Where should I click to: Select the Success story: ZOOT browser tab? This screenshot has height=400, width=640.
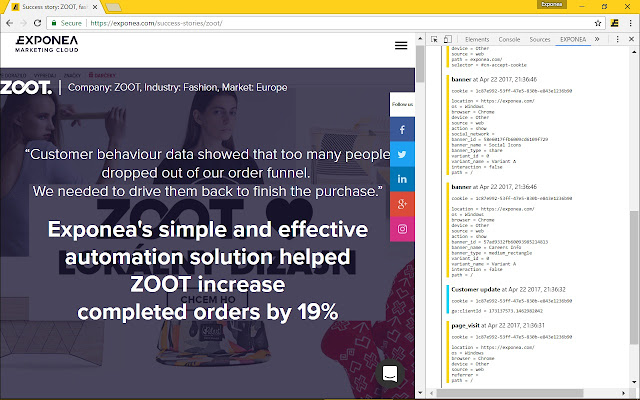[x=54, y=7]
